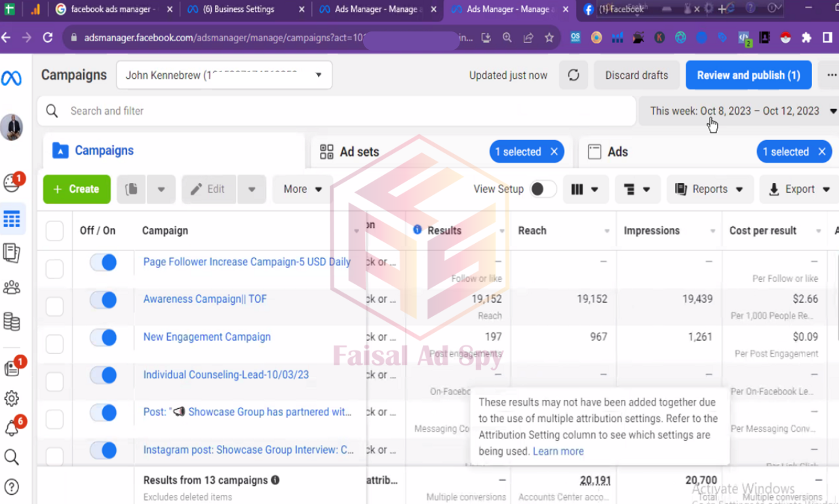Open the Audiences people icon in sidebar
The image size is (839, 504).
[x=11, y=288]
